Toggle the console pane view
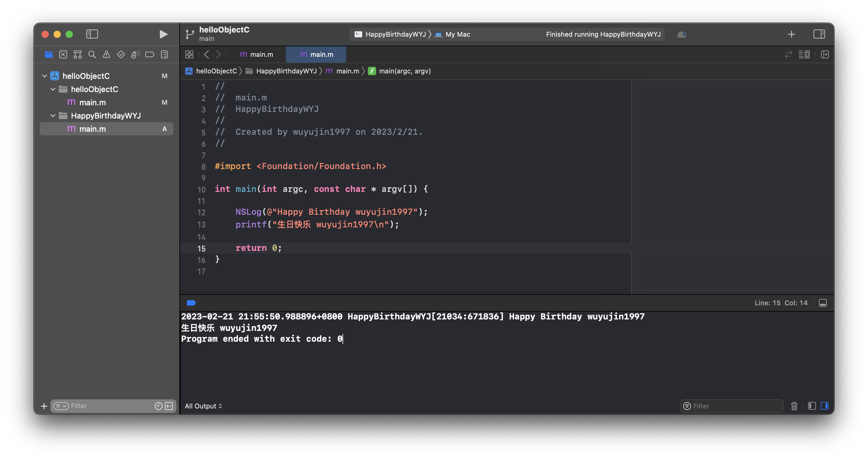868x459 pixels. pyautogui.click(x=825, y=406)
